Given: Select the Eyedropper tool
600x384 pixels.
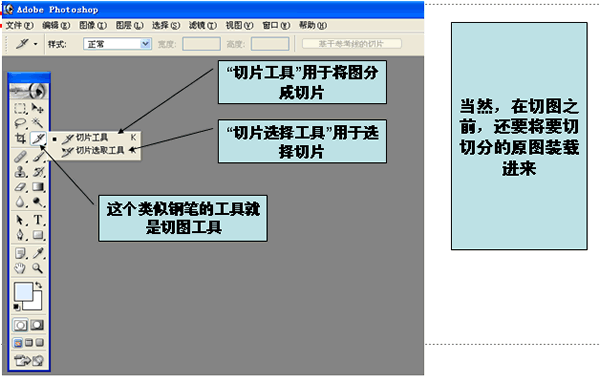Looking at the screenshot, I should (x=38, y=253).
